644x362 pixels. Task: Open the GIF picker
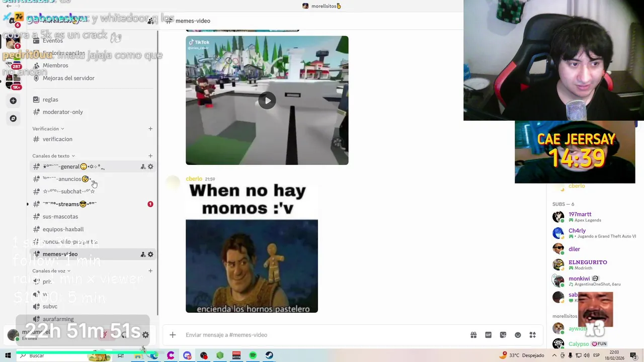point(488,335)
